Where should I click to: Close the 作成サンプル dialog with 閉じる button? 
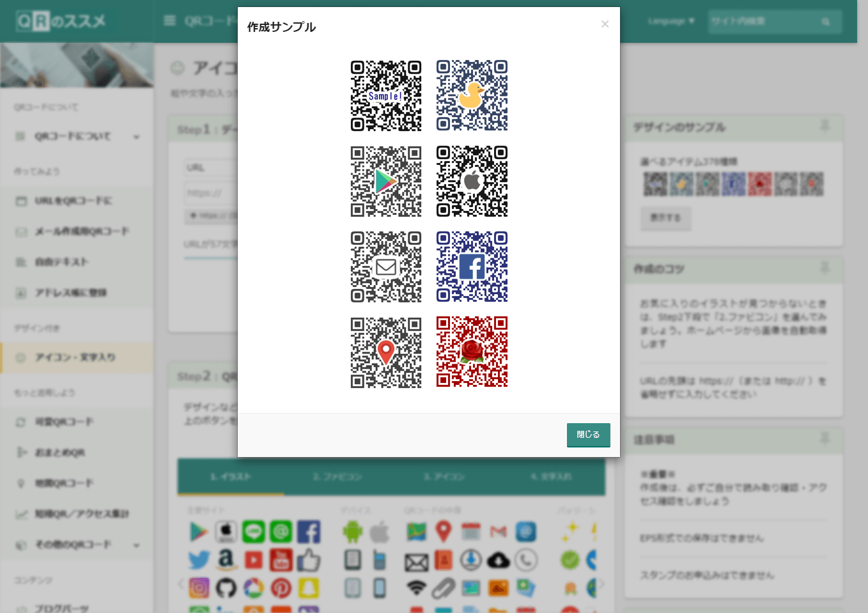[x=588, y=435]
